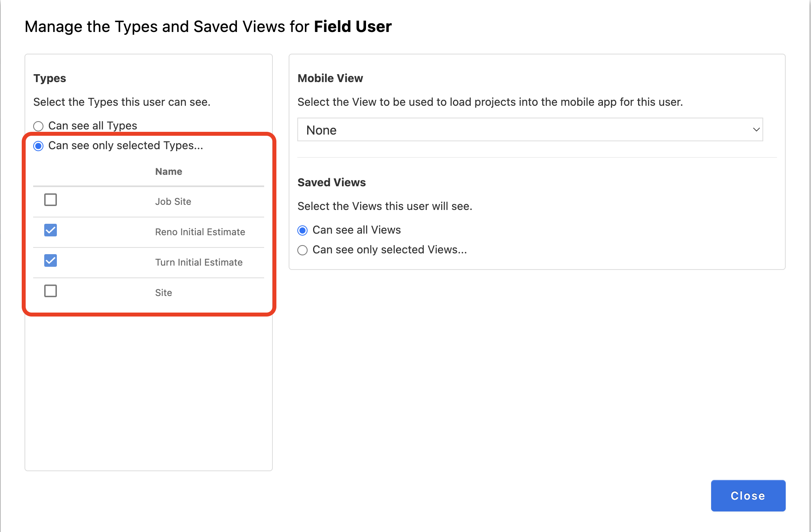The height and width of the screenshot is (532, 811).
Task: Tick the checkbox in the Site row
Action: tap(51, 291)
